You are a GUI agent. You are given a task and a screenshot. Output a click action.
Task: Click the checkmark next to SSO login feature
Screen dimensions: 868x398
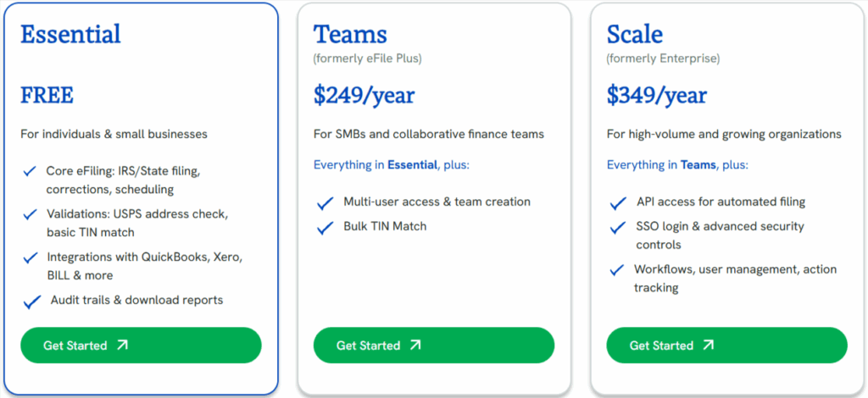618,227
